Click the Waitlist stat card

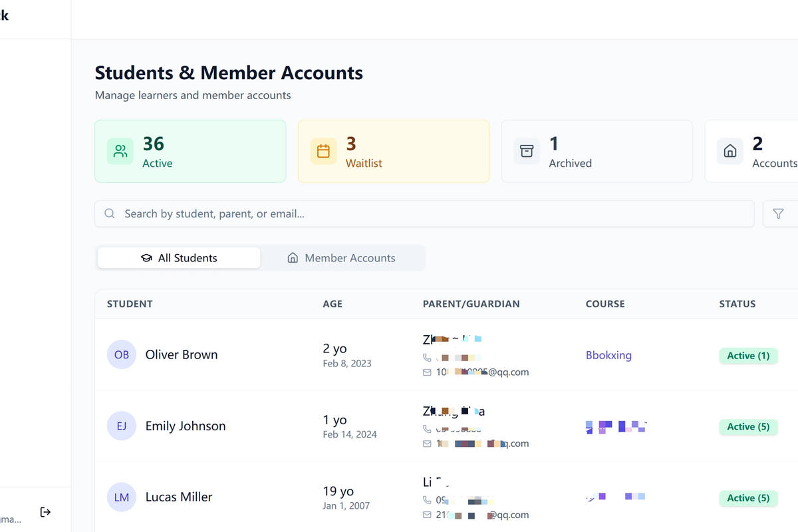(x=393, y=151)
